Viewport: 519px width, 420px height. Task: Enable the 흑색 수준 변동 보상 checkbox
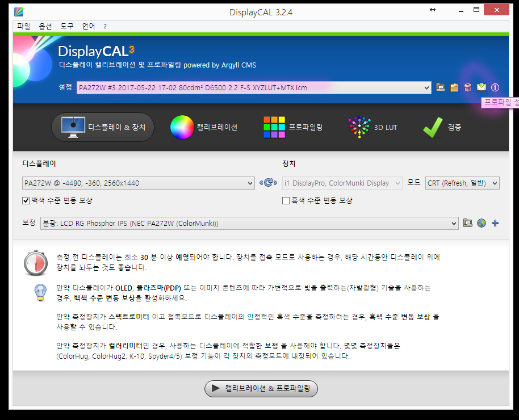pos(286,200)
